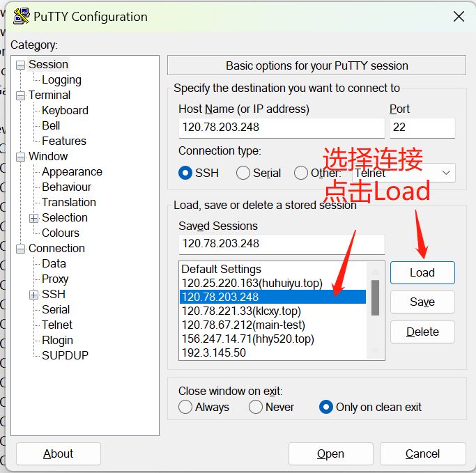This screenshot has height=473, width=476.
Task: Click the Delete session button
Action: coord(422,332)
